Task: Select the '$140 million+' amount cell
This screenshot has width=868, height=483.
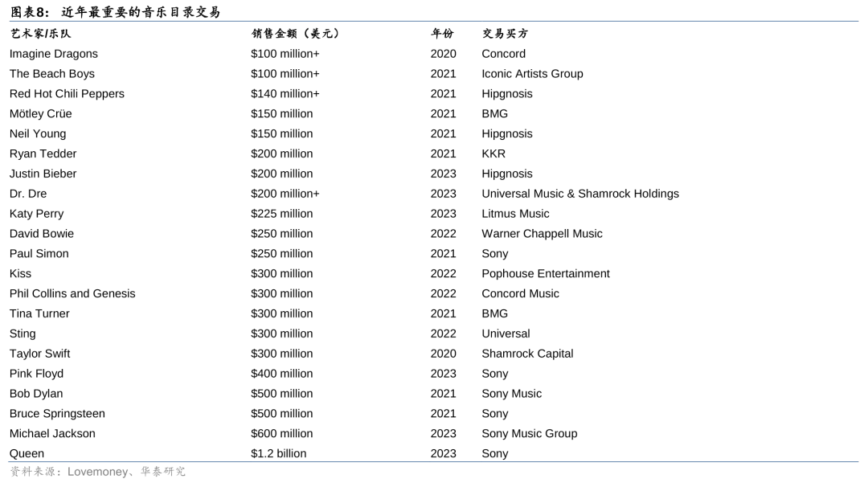Action: pyautogui.click(x=285, y=94)
